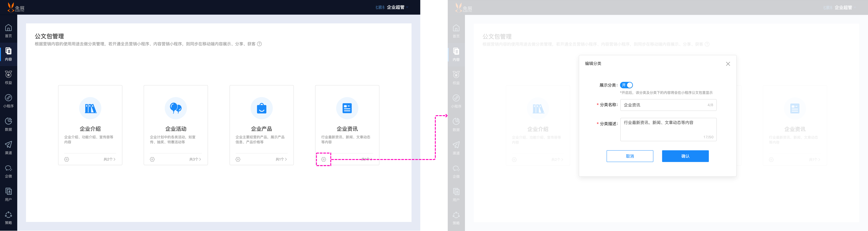
Task: Click the 取消 button
Action: (630, 156)
